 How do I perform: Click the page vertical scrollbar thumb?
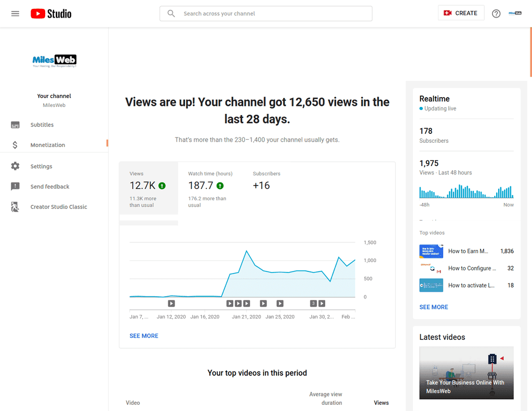pos(530,52)
